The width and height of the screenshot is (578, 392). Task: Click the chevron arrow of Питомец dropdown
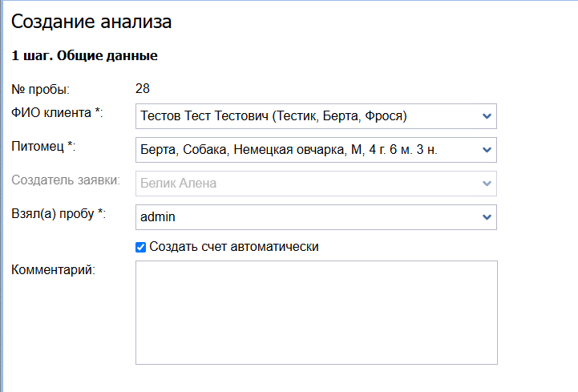pyautogui.click(x=486, y=150)
